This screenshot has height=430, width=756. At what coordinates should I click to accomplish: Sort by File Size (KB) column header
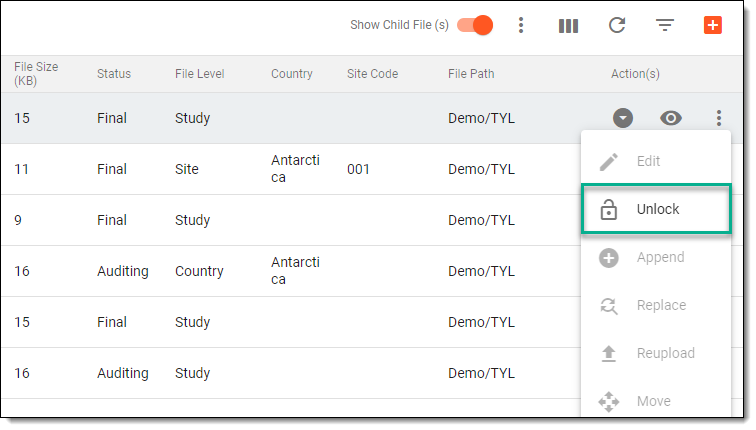coord(36,74)
